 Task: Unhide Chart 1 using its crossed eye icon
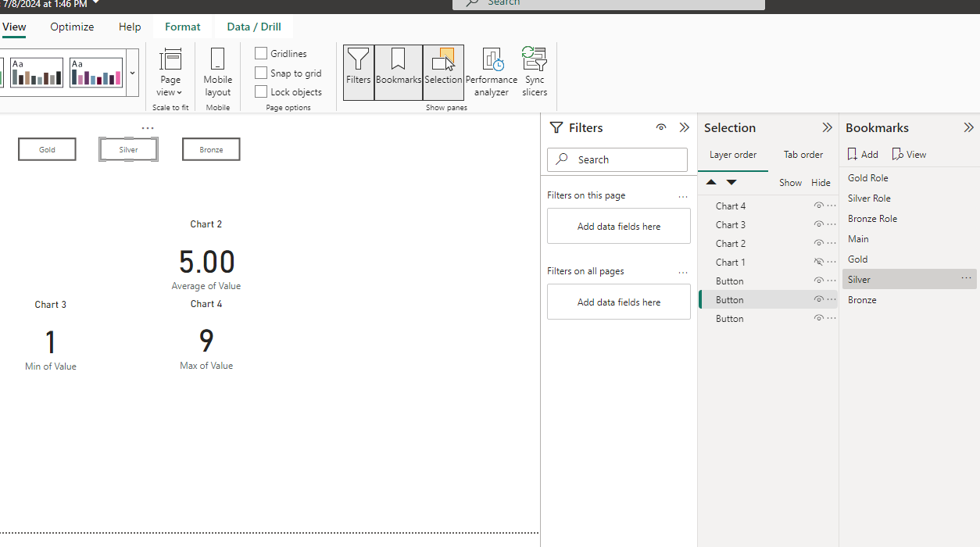tap(819, 262)
